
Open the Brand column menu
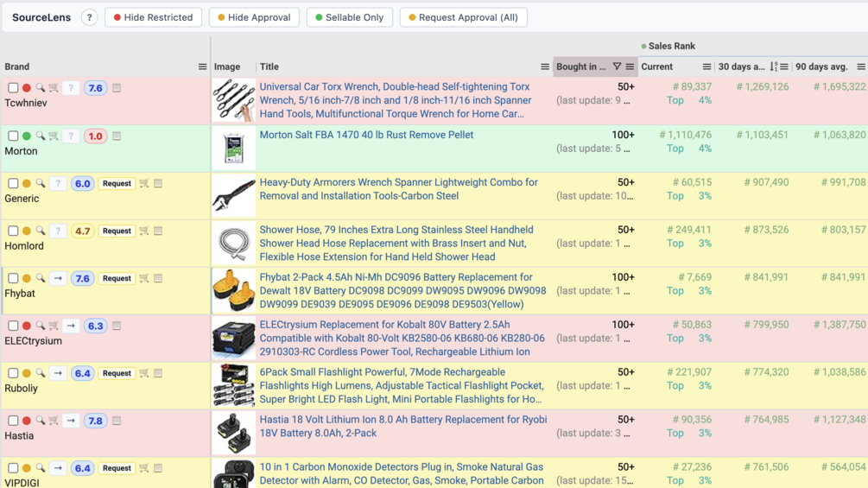pyautogui.click(x=203, y=67)
